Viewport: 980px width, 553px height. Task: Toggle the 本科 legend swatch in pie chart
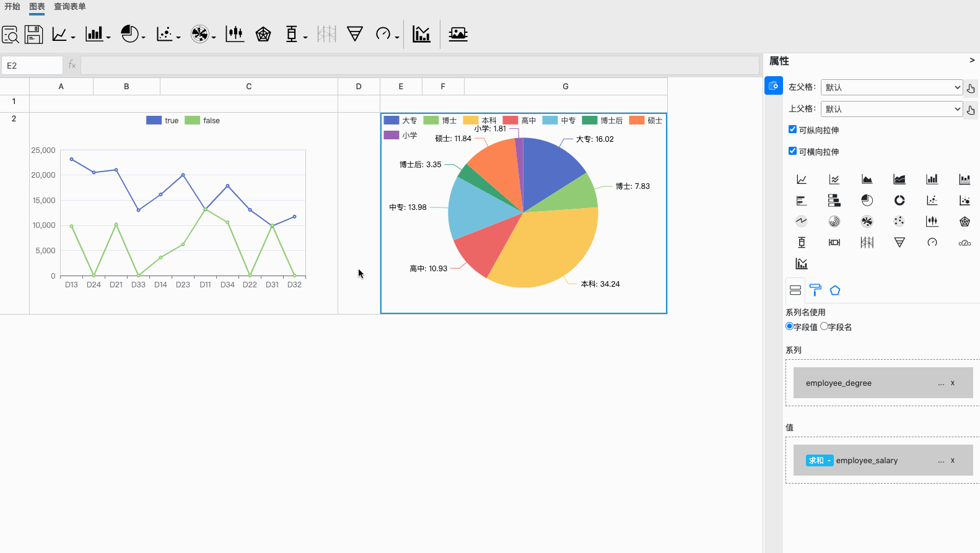[471, 120]
